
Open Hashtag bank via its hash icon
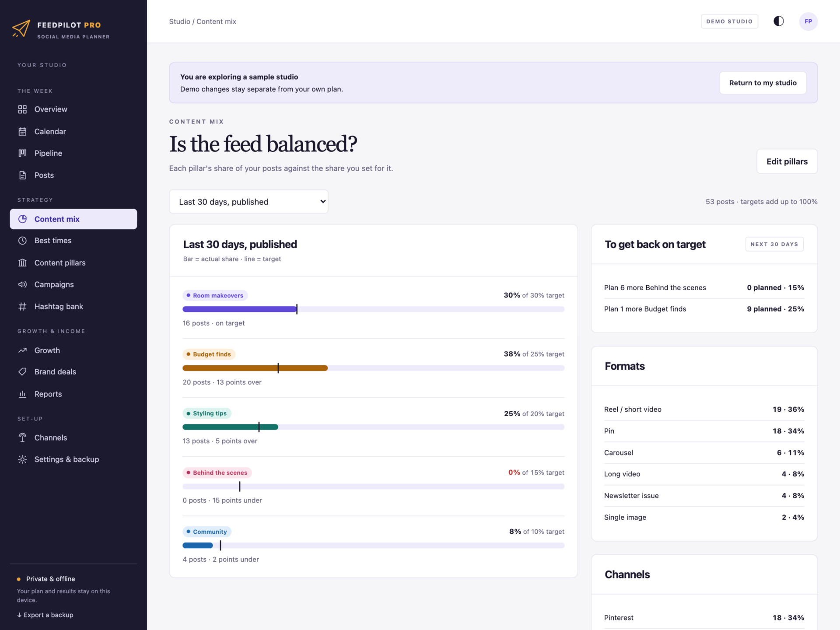(22, 306)
